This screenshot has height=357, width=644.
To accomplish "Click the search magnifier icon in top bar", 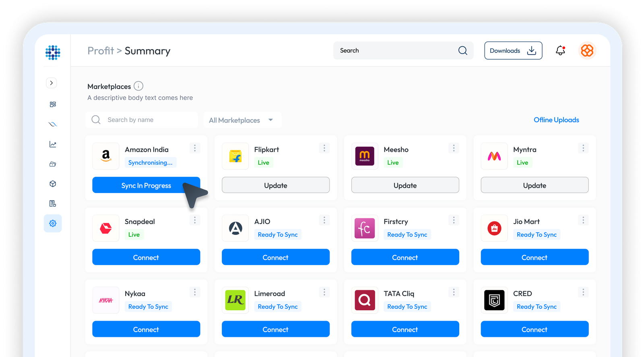I will 462,51.
